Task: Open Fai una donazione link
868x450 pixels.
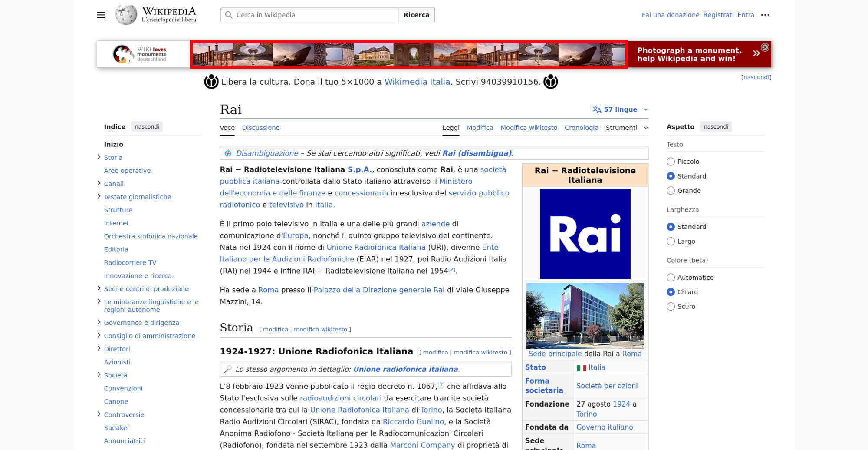Action: [671, 15]
